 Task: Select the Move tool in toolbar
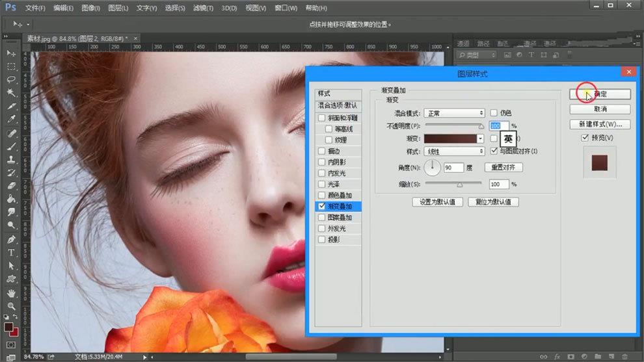pos(11,53)
